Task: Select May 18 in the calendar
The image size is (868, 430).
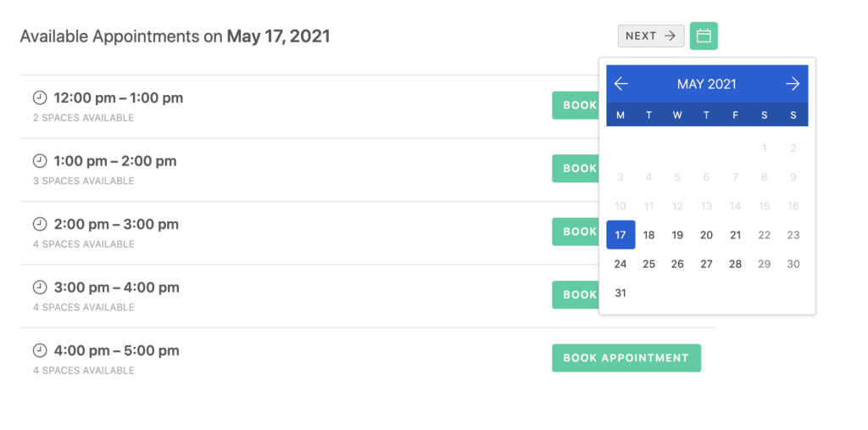Action: [648, 235]
